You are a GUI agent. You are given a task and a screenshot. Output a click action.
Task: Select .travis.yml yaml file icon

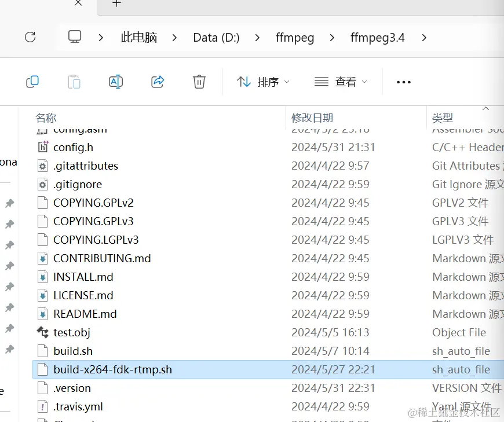coord(43,406)
